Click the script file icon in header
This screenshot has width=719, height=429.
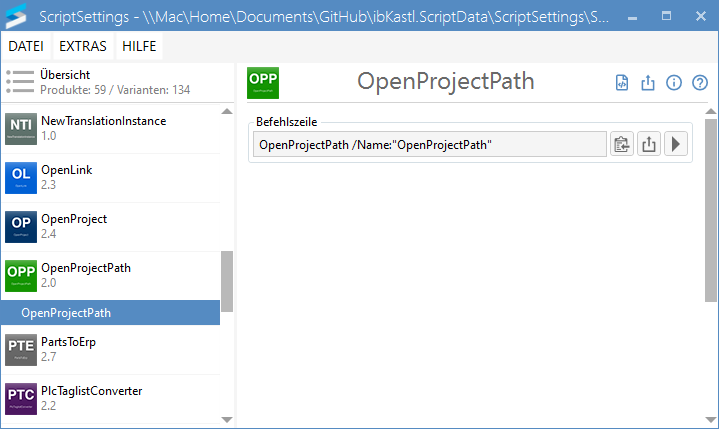point(622,83)
